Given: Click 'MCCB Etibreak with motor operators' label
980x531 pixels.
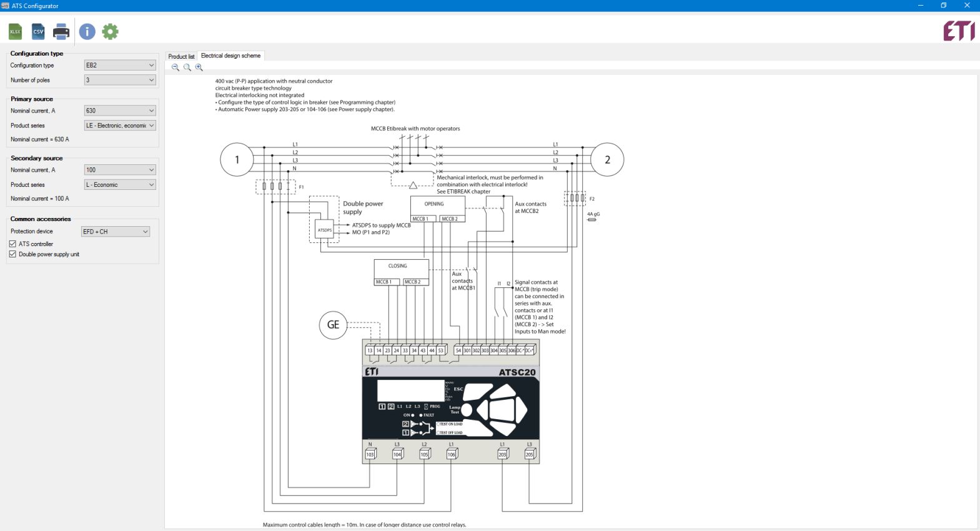Looking at the screenshot, I should point(415,129).
